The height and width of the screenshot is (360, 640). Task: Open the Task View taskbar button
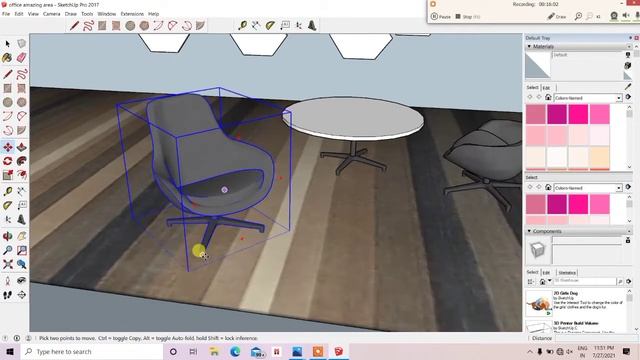pyautogui.click(x=193, y=351)
